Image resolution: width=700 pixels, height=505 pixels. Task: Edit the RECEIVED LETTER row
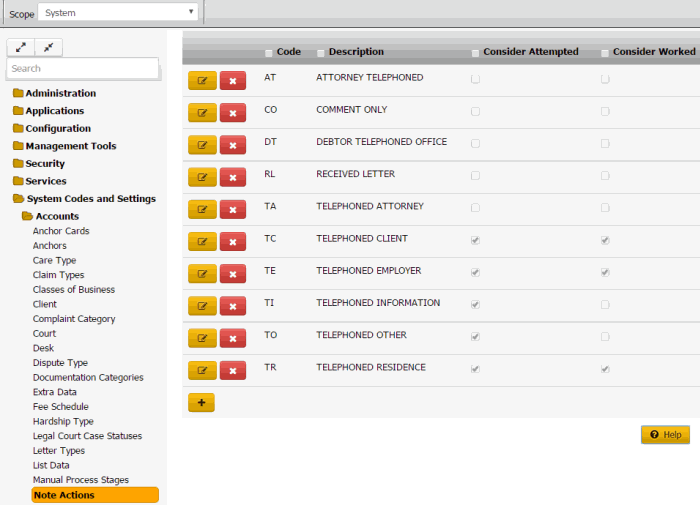coord(202,177)
